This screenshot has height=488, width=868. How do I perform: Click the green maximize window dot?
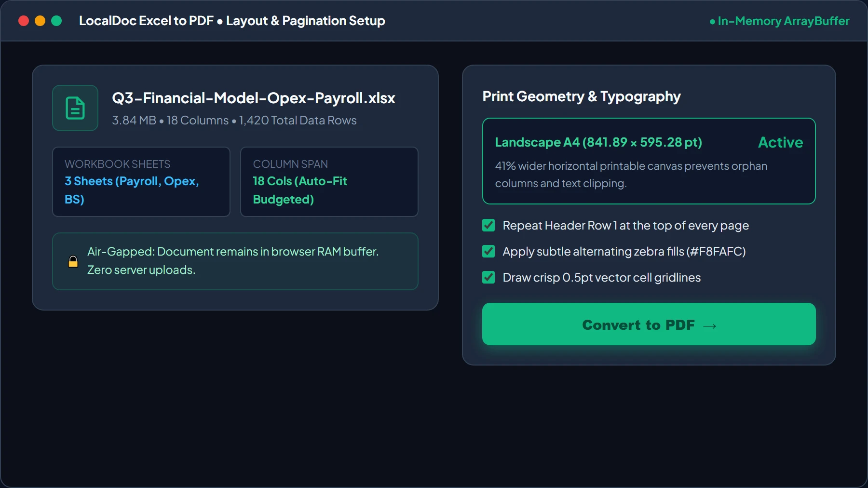(x=56, y=21)
